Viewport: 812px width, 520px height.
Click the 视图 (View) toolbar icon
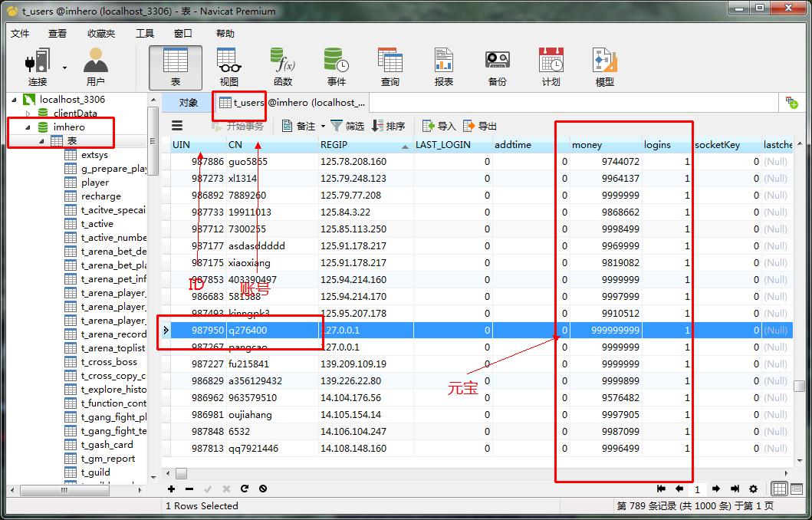pyautogui.click(x=228, y=67)
